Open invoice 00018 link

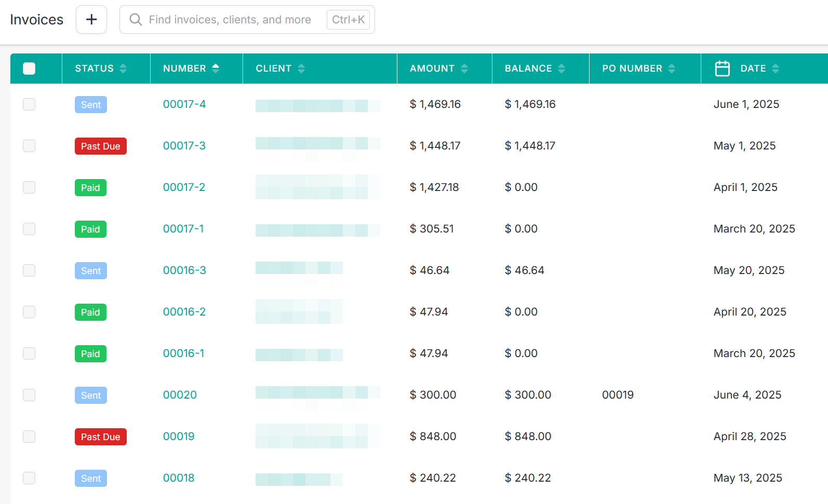179,478
